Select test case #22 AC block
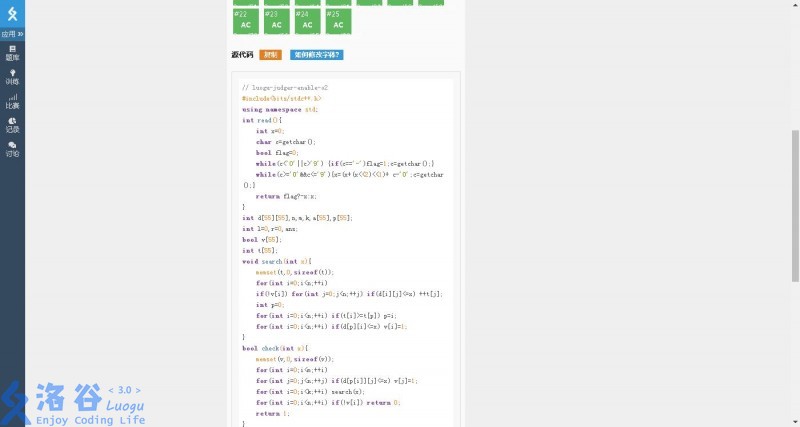 click(245, 20)
